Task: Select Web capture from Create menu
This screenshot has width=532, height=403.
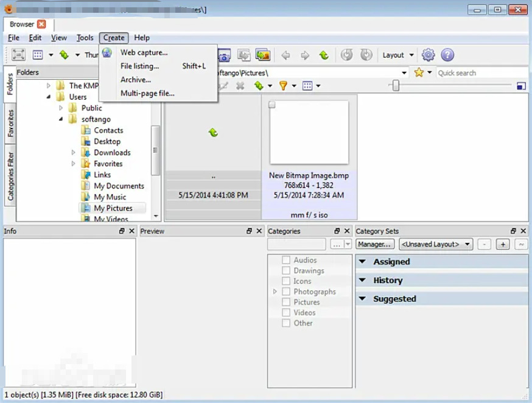Action: (x=144, y=52)
